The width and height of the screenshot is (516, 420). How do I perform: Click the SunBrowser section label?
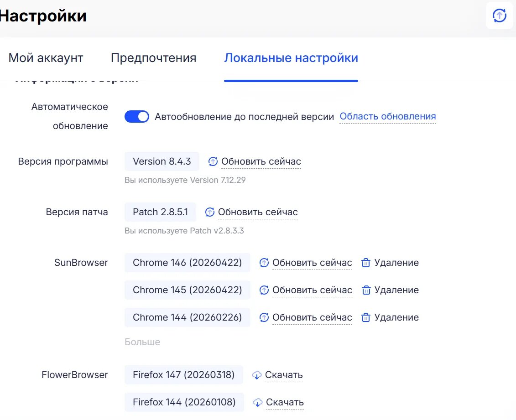point(81,263)
